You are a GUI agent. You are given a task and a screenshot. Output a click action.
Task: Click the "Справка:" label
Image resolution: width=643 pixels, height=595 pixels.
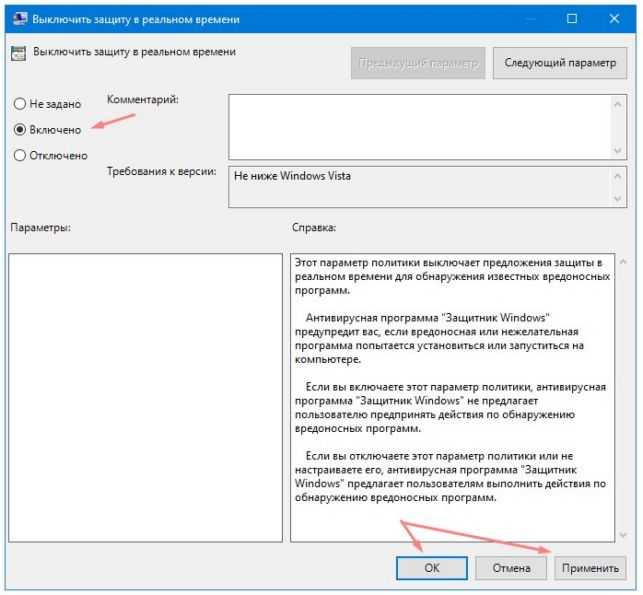(314, 227)
